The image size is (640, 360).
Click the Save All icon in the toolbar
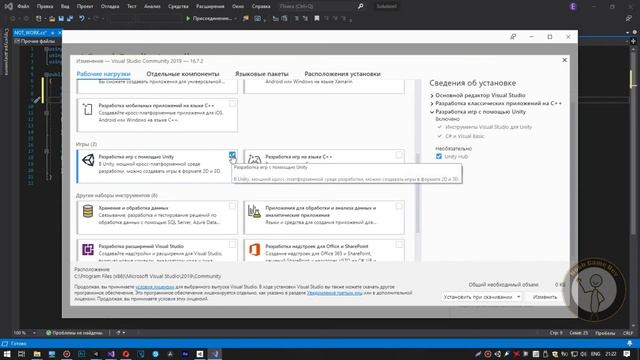(x=70, y=18)
